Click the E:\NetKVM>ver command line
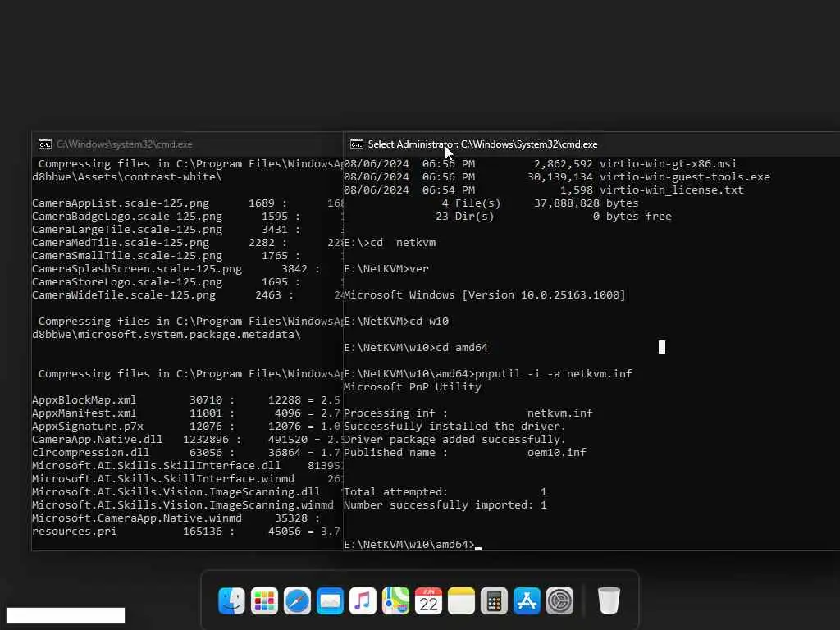The width and height of the screenshot is (840, 630). [386, 269]
